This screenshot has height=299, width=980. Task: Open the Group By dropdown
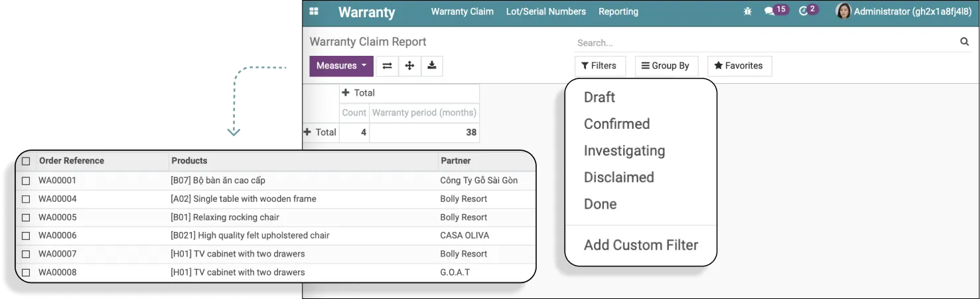click(x=665, y=66)
